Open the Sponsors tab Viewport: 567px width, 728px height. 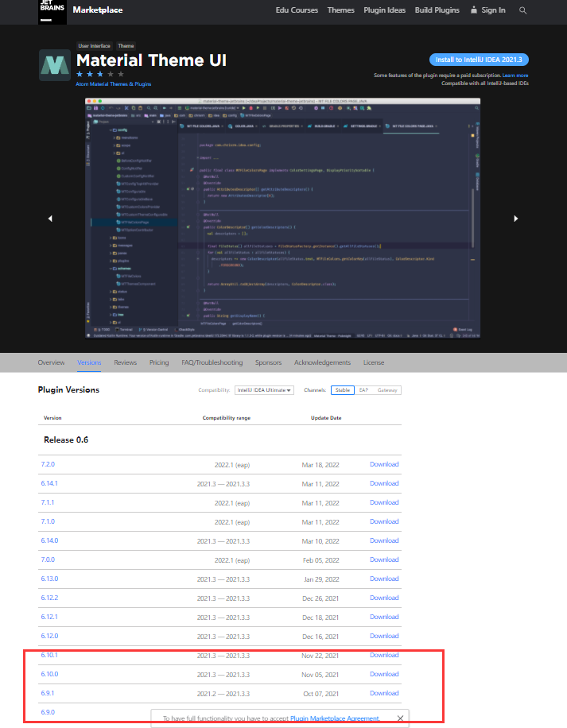coord(269,362)
